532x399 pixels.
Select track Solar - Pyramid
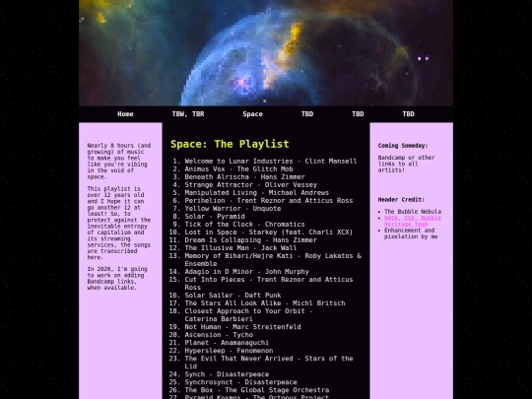(215, 217)
